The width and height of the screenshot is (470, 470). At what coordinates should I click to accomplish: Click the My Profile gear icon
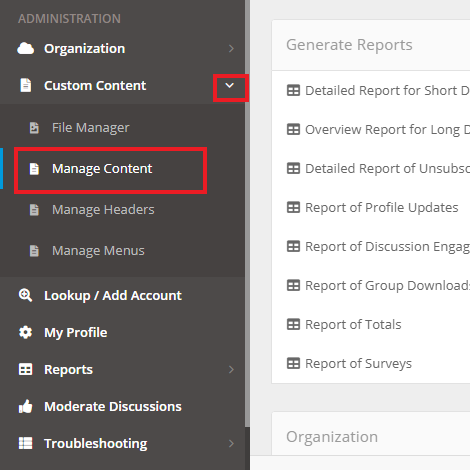pyautogui.click(x=25, y=332)
